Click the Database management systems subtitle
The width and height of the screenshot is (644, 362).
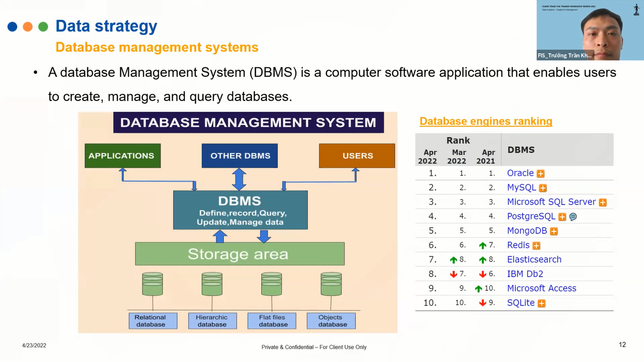tap(157, 47)
